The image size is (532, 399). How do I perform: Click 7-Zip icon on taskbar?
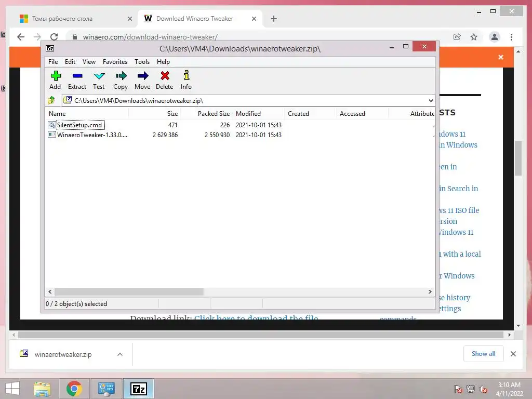pos(139,389)
